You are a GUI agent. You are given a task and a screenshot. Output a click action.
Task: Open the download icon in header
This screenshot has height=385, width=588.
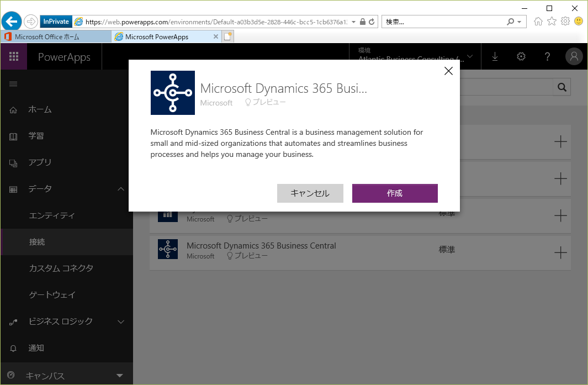tap(495, 57)
